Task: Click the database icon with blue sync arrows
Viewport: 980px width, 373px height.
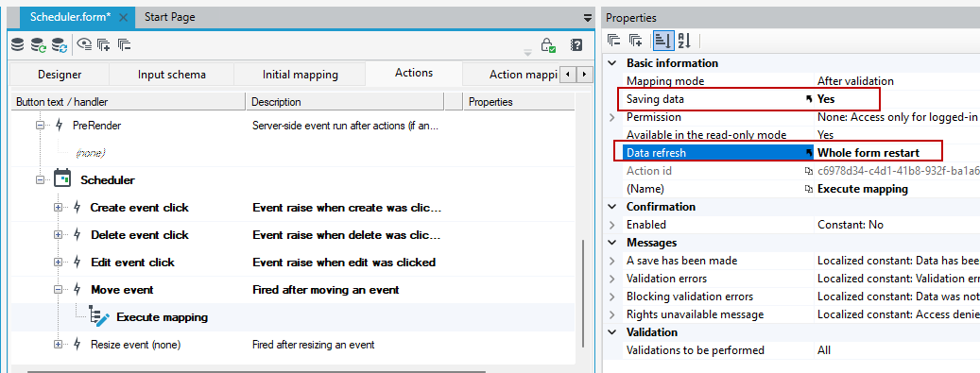Action: point(60,45)
